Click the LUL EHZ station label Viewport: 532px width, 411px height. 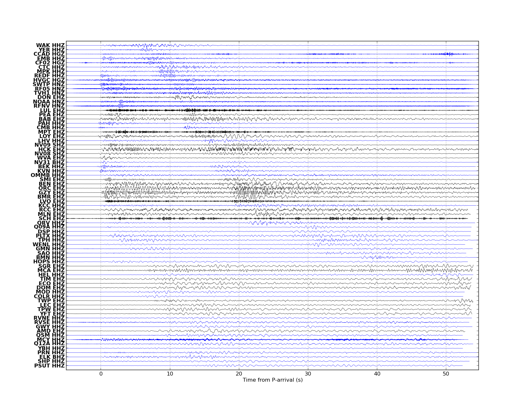click(52, 110)
